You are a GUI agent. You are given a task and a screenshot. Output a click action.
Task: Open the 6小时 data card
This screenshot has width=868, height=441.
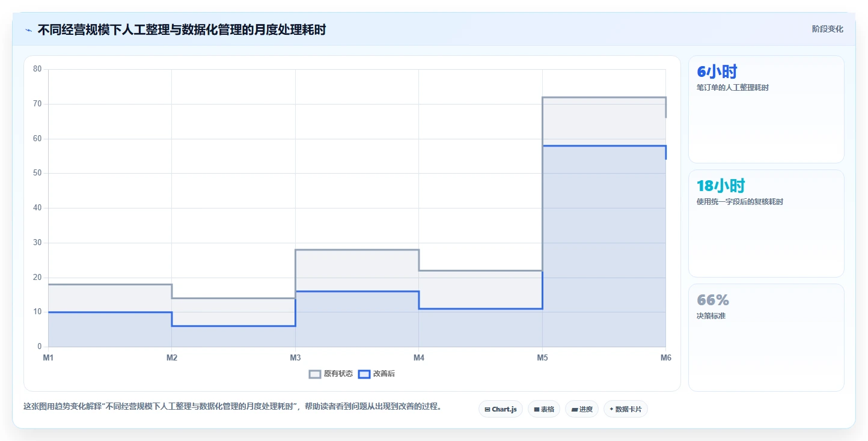coord(766,109)
